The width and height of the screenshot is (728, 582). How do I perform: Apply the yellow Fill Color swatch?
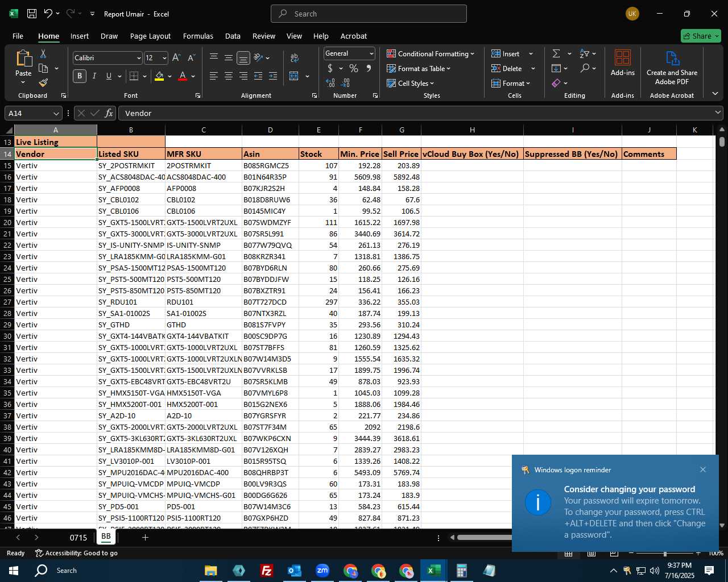click(x=159, y=76)
